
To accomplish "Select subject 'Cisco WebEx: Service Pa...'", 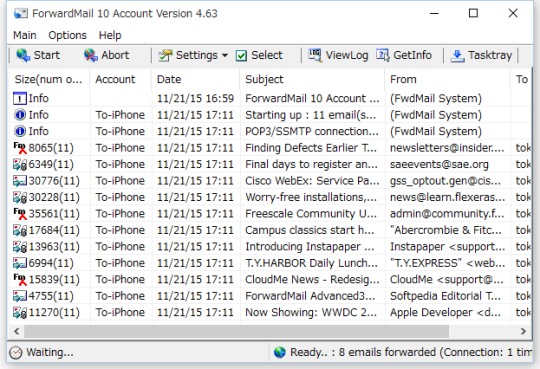I will pyautogui.click(x=312, y=181).
